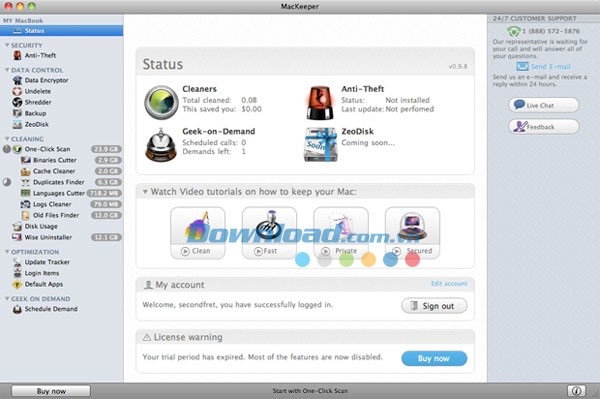
Task: Click the support phone number
Action: (x=551, y=31)
